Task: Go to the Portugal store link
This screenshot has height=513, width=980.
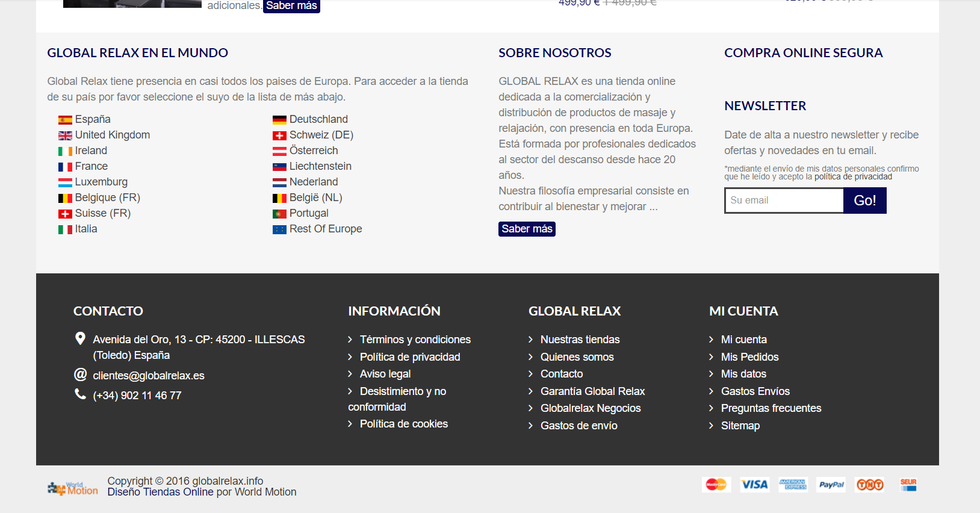Action: (309, 213)
